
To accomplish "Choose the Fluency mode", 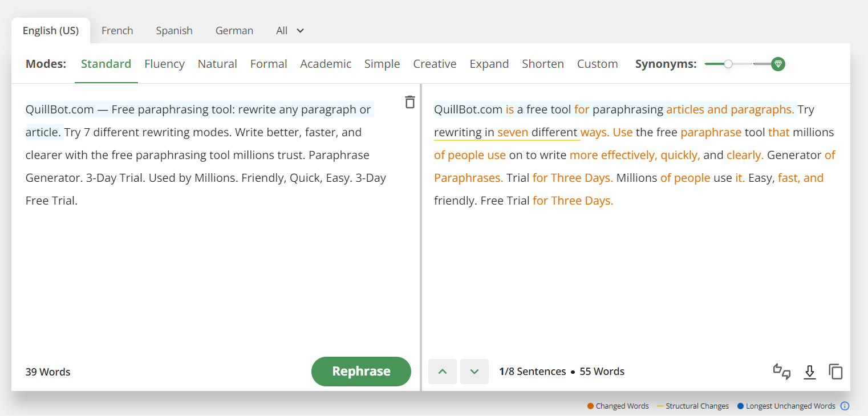I will click(164, 64).
